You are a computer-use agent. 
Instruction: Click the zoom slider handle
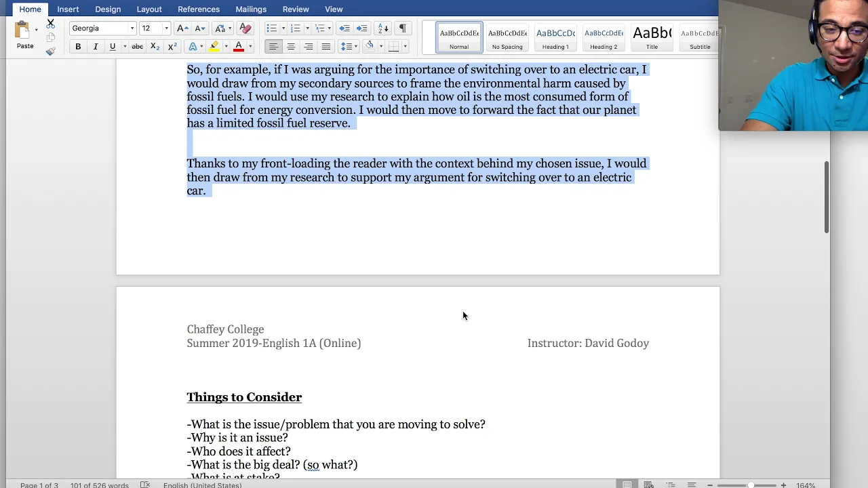click(x=750, y=485)
